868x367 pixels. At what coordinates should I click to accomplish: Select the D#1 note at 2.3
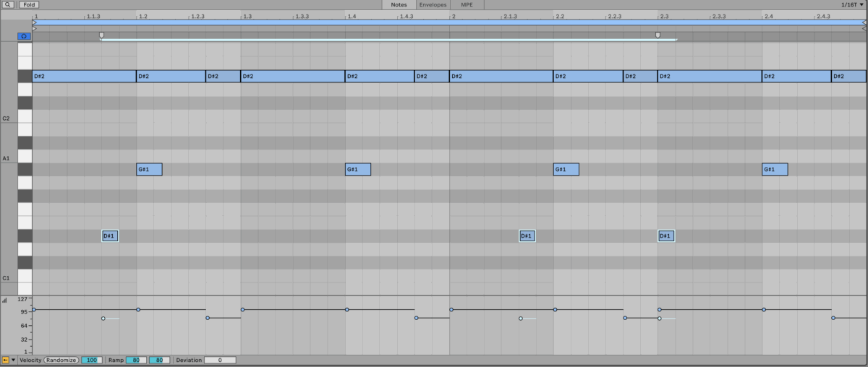tap(666, 236)
